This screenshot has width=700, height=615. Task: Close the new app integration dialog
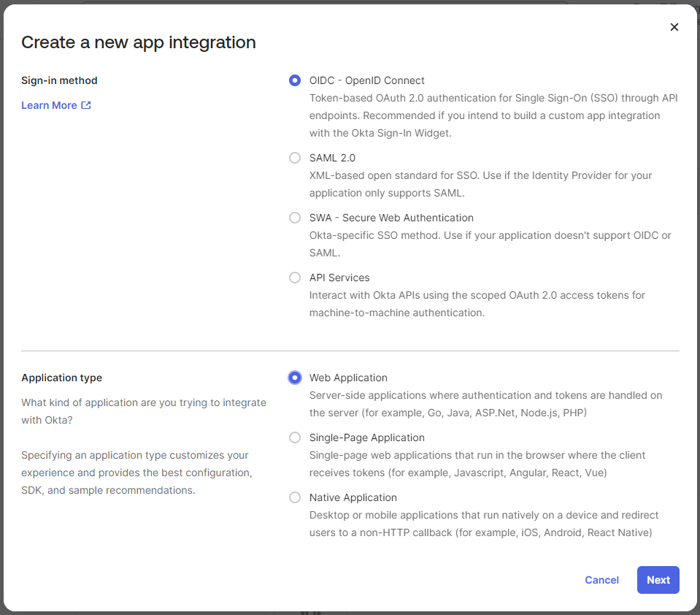pos(674,27)
